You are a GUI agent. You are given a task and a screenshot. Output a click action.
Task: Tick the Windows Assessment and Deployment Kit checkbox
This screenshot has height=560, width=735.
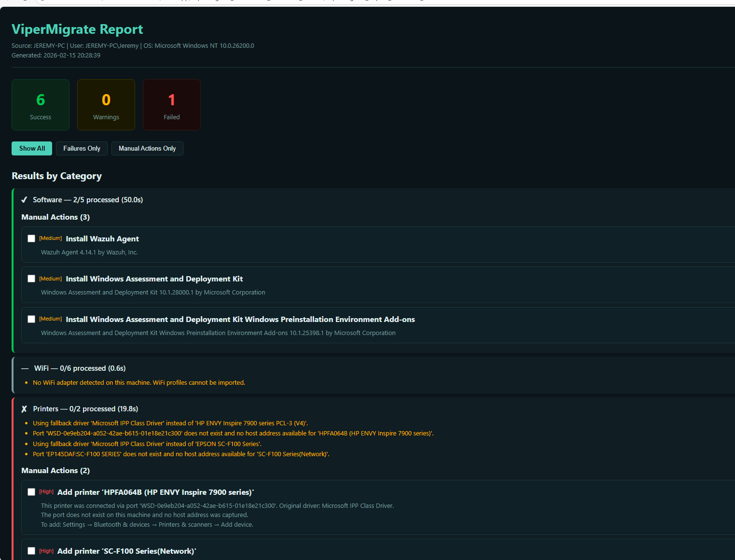click(x=31, y=279)
